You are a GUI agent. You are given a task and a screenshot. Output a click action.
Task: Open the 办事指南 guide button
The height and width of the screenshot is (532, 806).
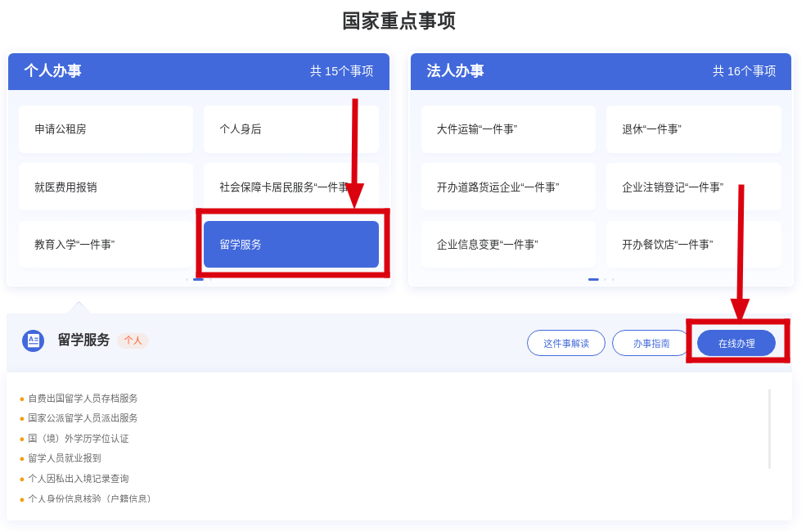[x=651, y=343]
